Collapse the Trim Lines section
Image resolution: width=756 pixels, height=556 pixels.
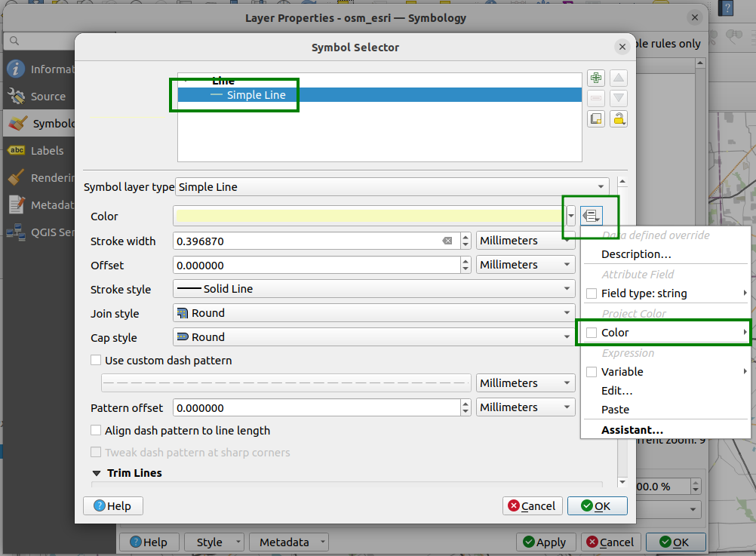97,473
